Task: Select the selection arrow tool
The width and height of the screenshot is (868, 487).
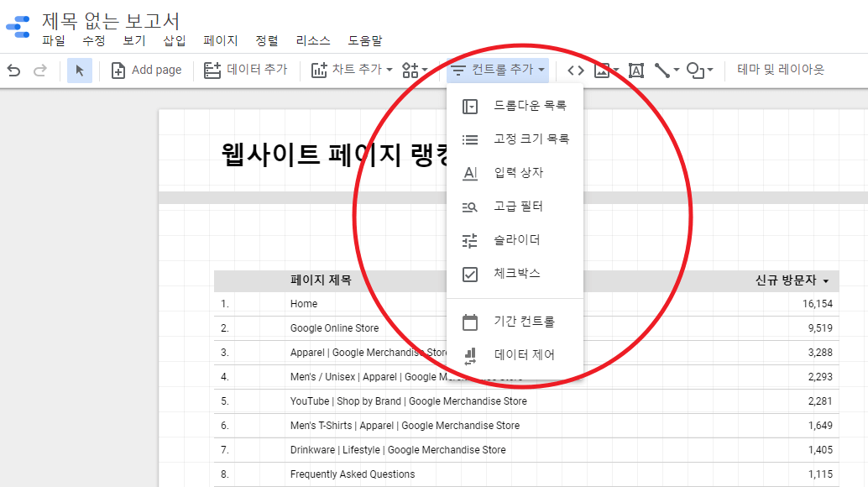Action: tap(79, 71)
